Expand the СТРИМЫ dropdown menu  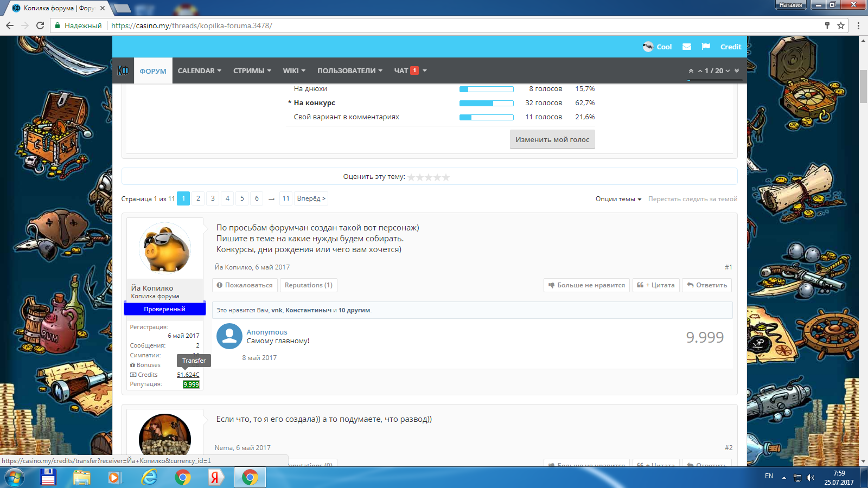tap(252, 70)
